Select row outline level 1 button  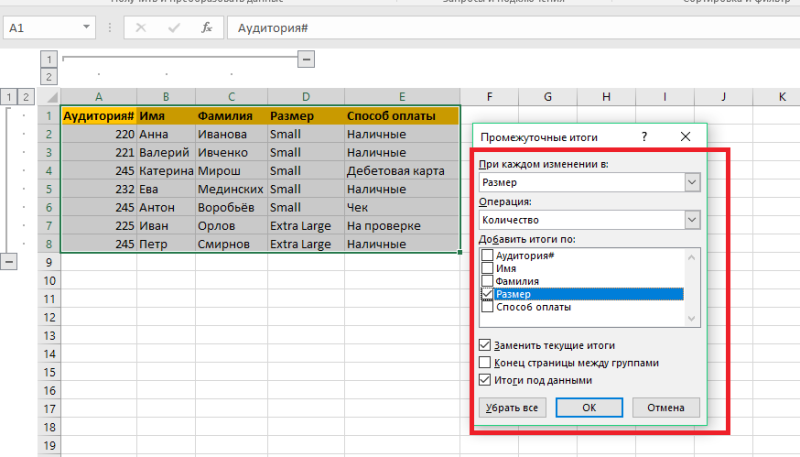click(x=9, y=96)
